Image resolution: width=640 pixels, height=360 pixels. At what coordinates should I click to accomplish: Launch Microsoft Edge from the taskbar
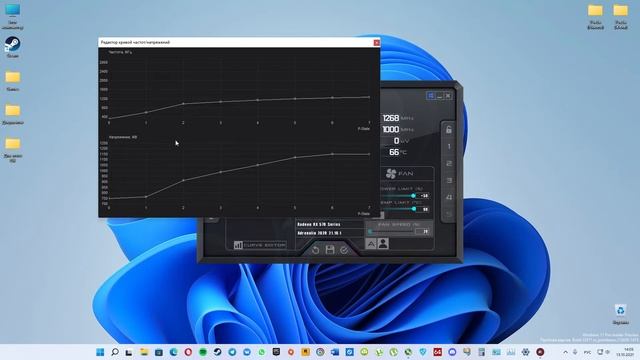click(173, 352)
